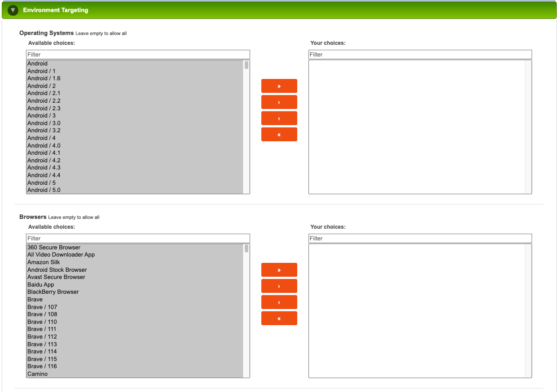
Task: Click the Your choices filter for Browsers
Action: click(x=420, y=238)
